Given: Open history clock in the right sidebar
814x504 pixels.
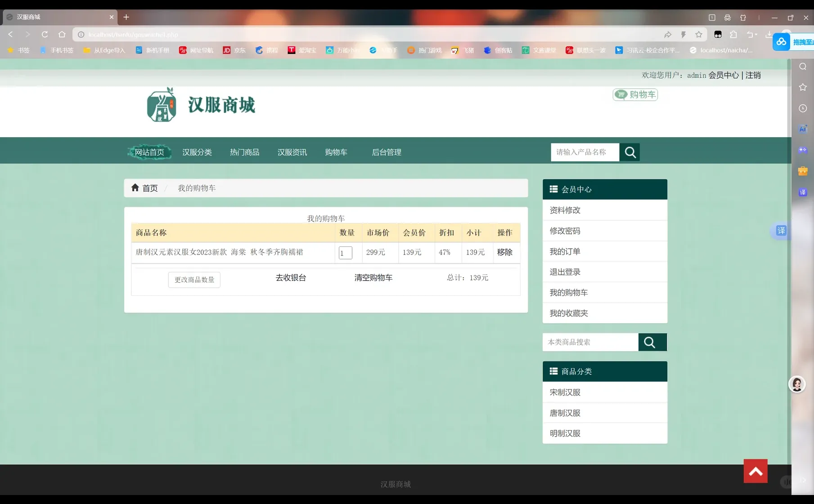Looking at the screenshot, I should 803,108.
